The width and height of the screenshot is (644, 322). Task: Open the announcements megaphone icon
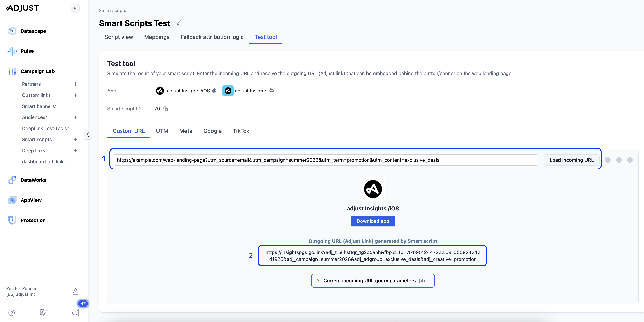coord(75,313)
